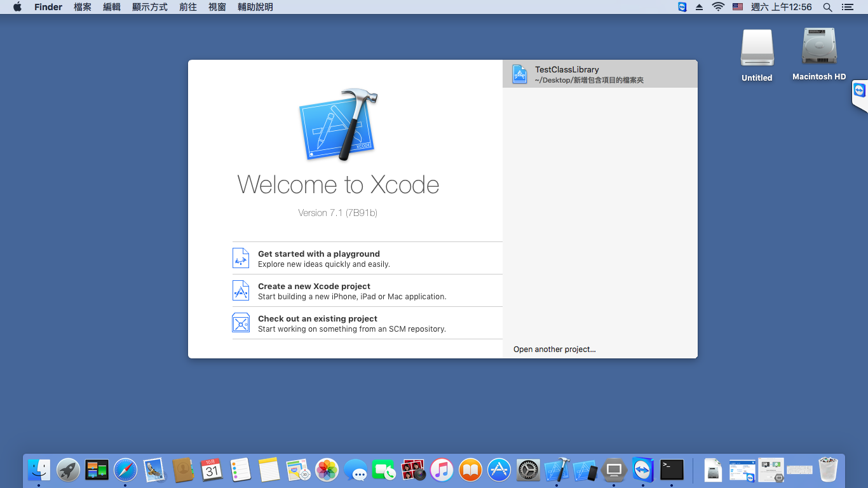Screen dimensions: 868x488
Task: Open Calendar showing 31 in Dock
Action: coord(212,470)
